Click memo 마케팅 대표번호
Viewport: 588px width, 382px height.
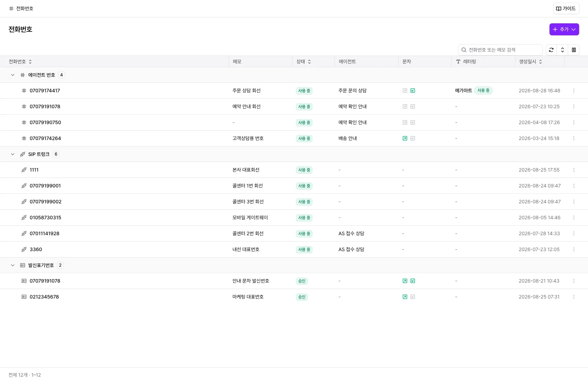[x=248, y=297]
